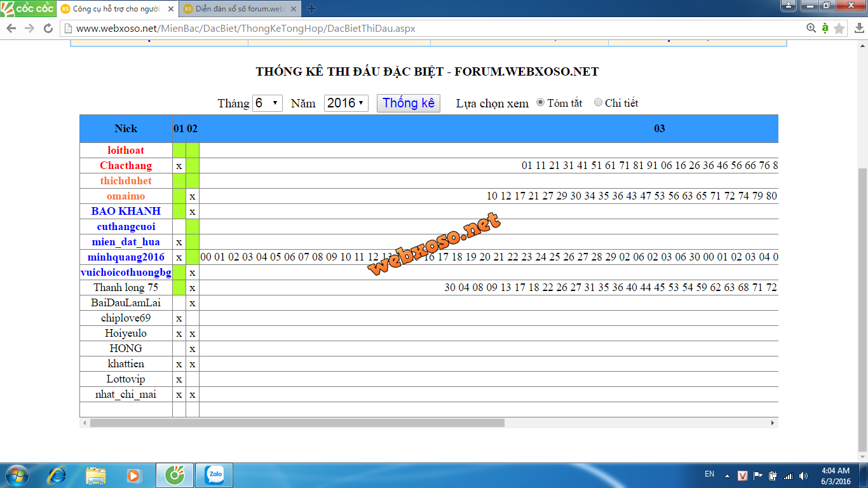Open the downloads arrow icon in the toolbar
Image resolution: width=868 pixels, height=488 pixels.
(x=859, y=29)
